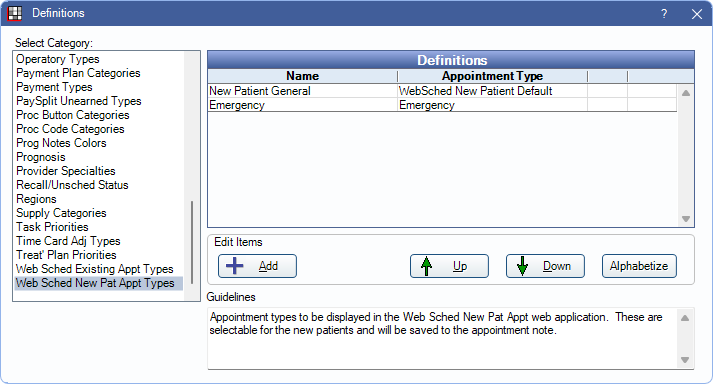Click the Definitions window app icon
This screenshot has height=384, width=713.
(15, 13)
